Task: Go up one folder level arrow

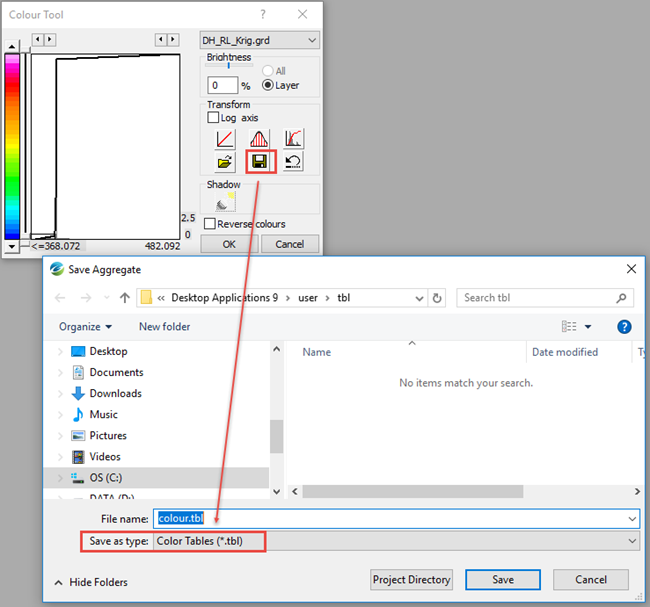Action: 124,298
